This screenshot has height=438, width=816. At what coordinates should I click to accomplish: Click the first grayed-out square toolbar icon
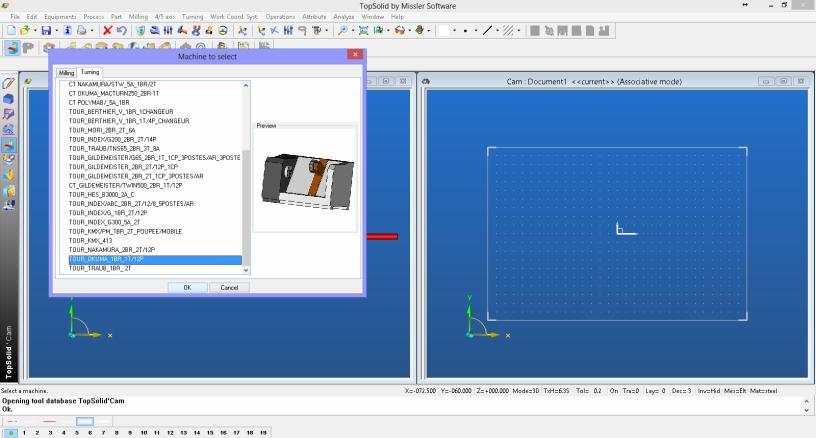[x=534, y=31]
